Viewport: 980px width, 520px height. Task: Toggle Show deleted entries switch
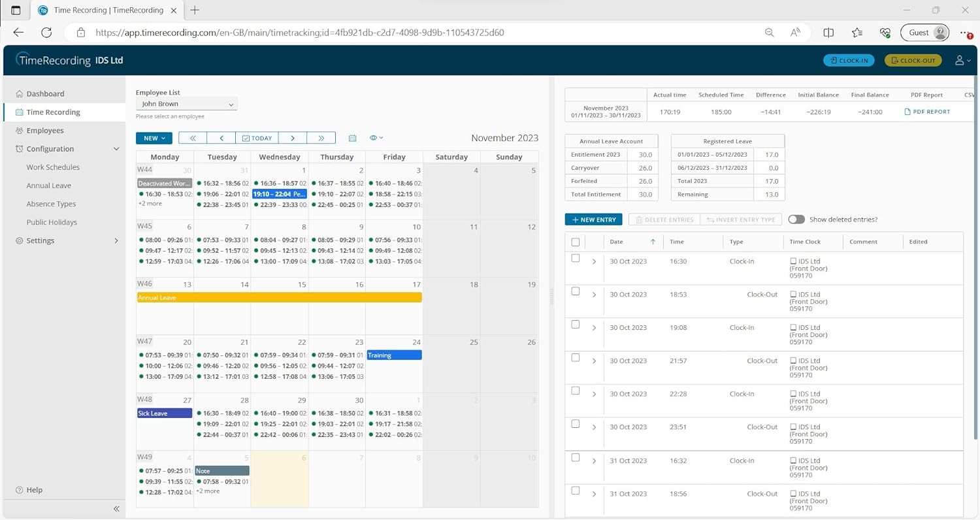coord(796,219)
